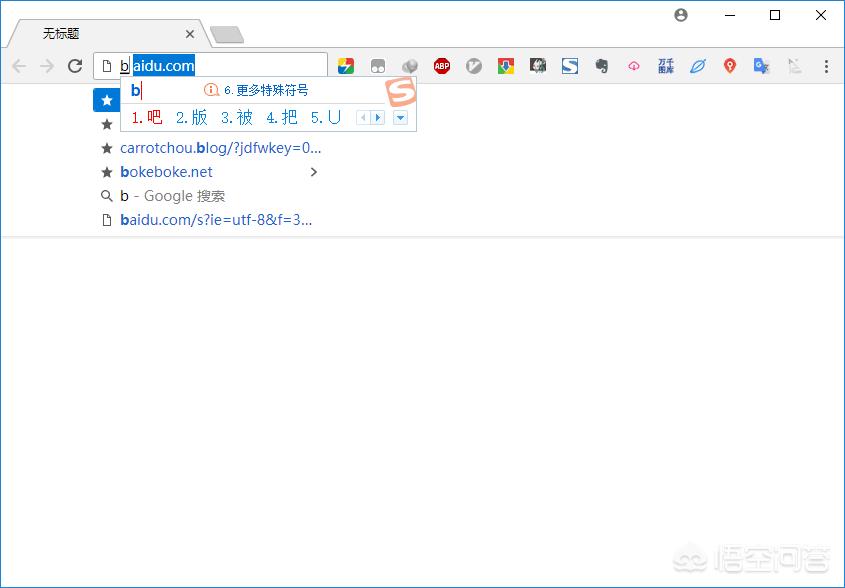Expand the bokeboke.net suggestion chevron
Image resolution: width=845 pixels, height=588 pixels.
click(314, 172)
